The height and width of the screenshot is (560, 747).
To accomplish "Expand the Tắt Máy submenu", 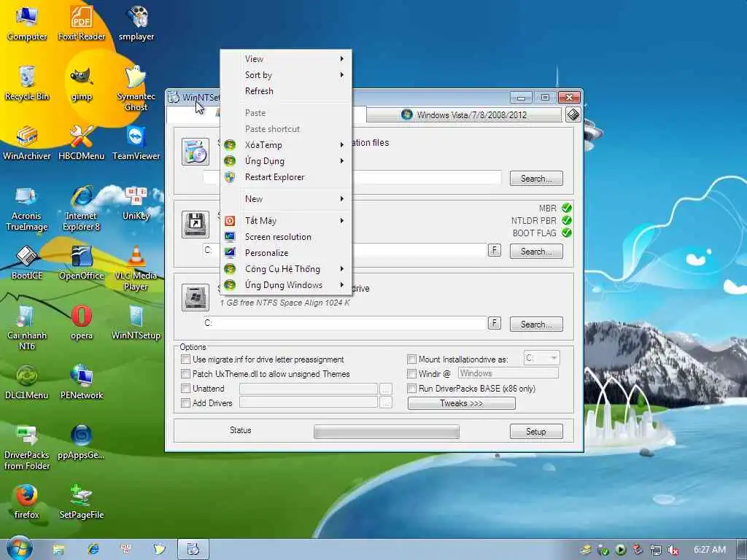I will click(286, 220).
